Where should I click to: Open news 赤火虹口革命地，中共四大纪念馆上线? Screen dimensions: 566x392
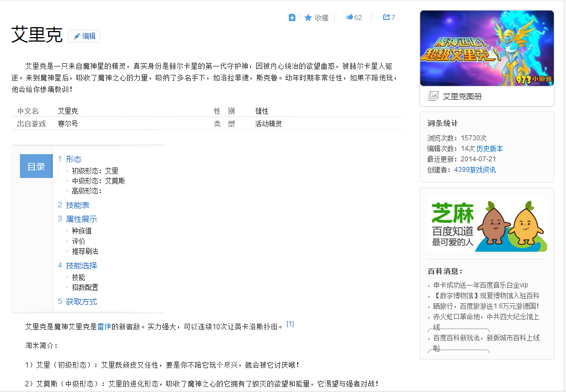(x=486, y=322)
